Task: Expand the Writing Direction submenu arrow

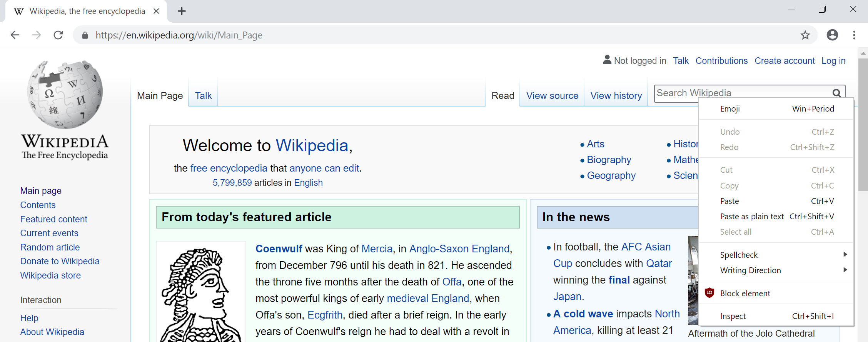Action: tap(845, 270)
